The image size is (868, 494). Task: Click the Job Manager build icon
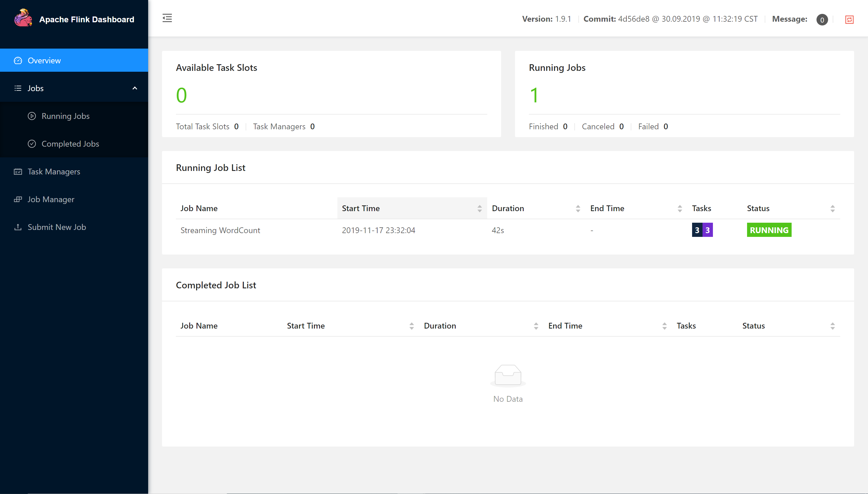(18, 200)
